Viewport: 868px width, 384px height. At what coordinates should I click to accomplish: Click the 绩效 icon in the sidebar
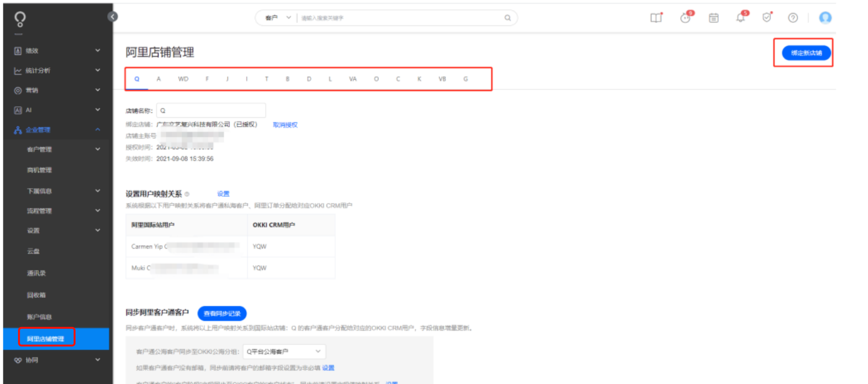(18, 51)
